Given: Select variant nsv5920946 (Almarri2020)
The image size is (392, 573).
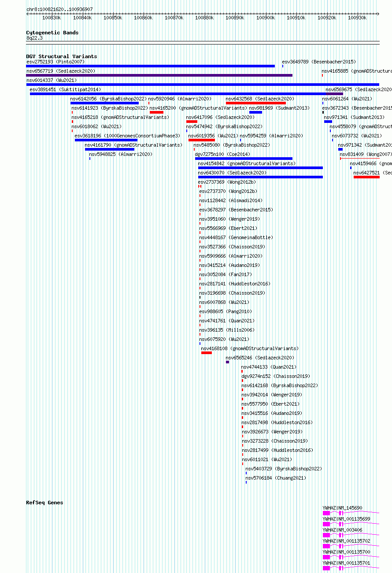Looking at the screenshot, I should 180,99.
